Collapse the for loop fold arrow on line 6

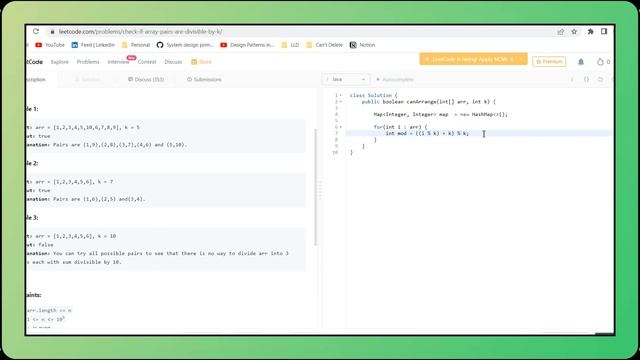[x=341, y=127]
